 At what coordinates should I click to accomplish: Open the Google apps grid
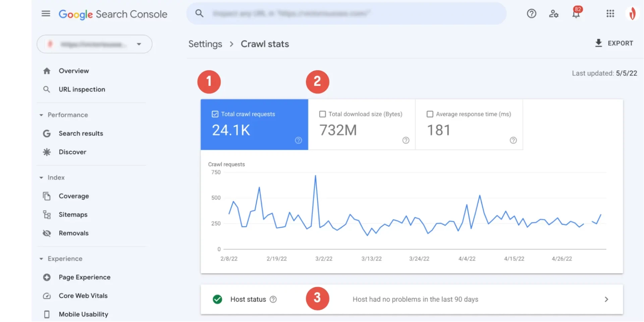pyautogui.click(x=610, y=14)
